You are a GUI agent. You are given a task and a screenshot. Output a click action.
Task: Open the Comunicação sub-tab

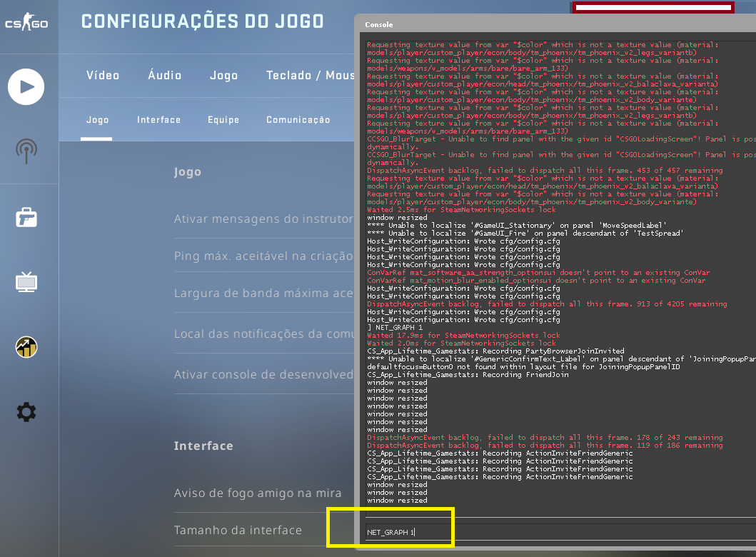coord(298,120)
